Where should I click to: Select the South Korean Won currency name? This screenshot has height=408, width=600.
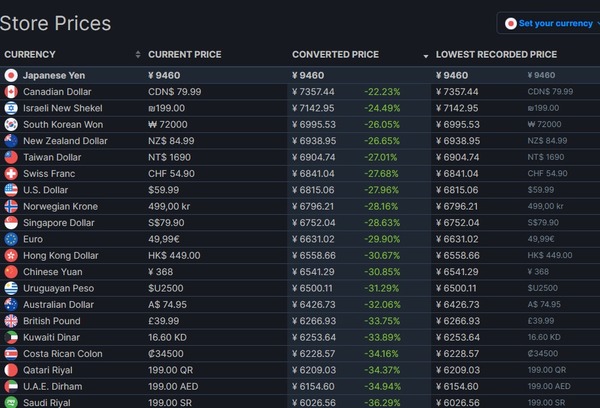[x=63, y=124]
